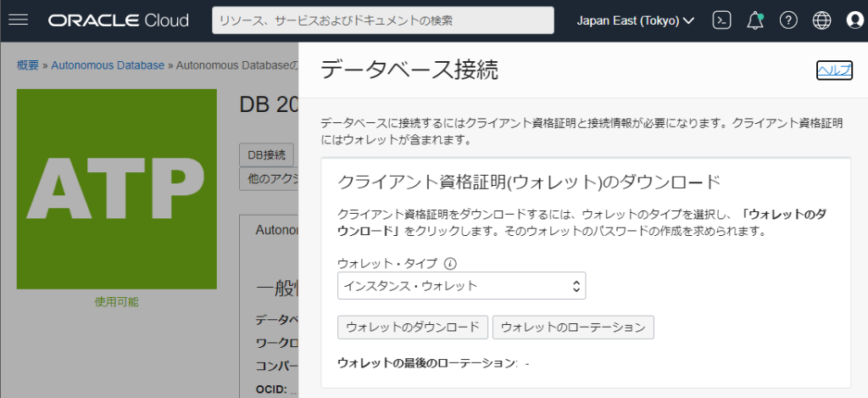The image size is (868, 398).
Task: Click the ウォレット・タイプ field label
Action: 387,264
